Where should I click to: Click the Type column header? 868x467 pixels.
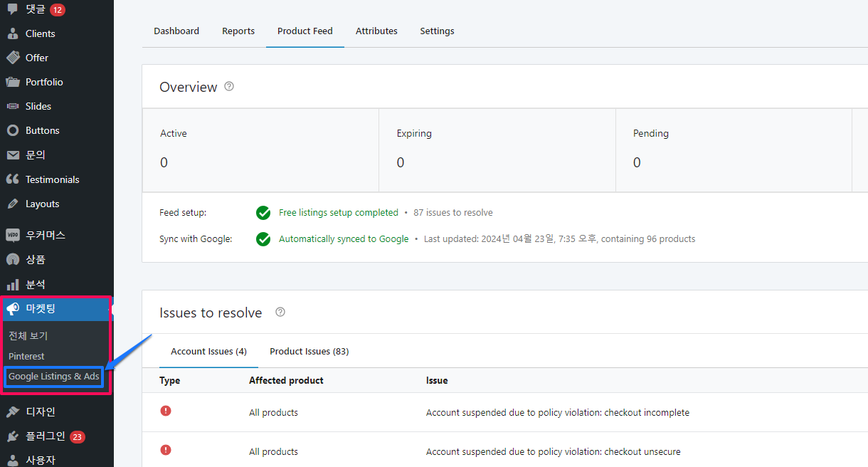170,380
